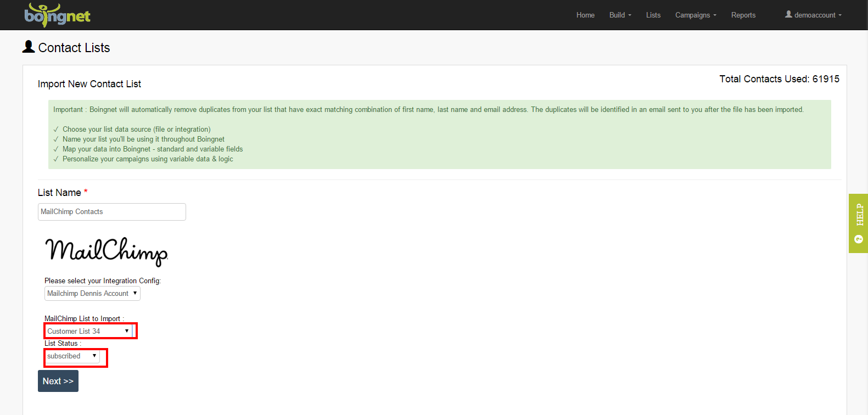Click the Total Contacts Used text
The image size is (868, 415).
[x=779, y=79]
